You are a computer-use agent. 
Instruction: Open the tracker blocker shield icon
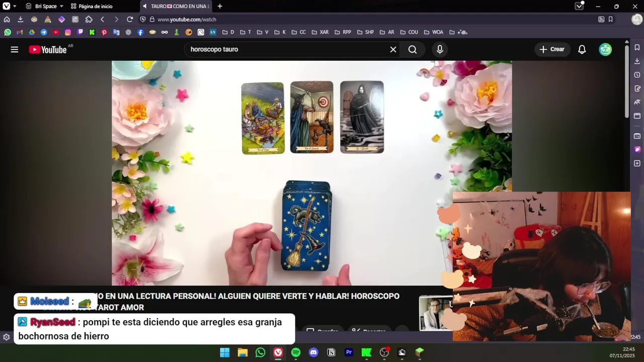tap(143, 19)
